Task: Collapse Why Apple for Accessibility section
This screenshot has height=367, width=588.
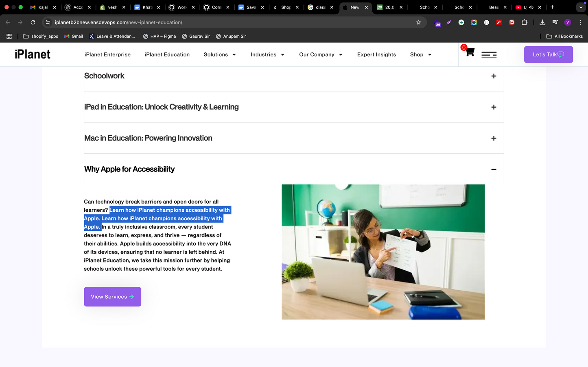Action: click(294, 169)
